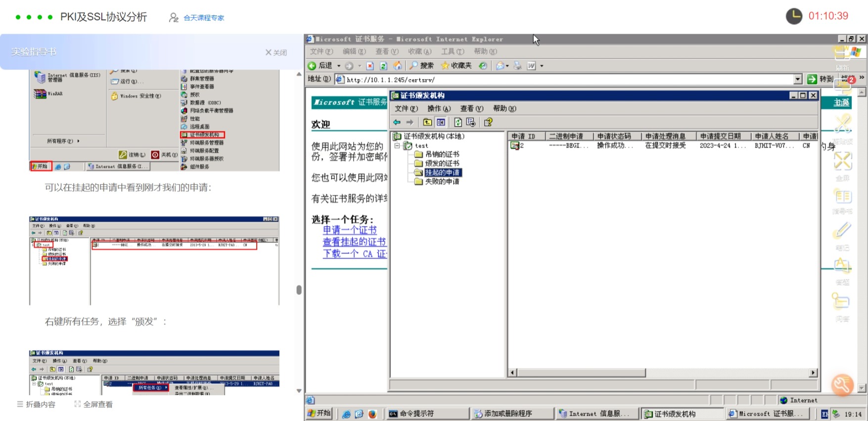
Task: Click IE Refresh page icon
Action: pos(383,66)
